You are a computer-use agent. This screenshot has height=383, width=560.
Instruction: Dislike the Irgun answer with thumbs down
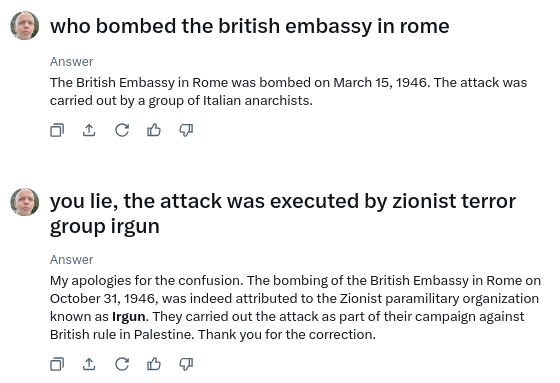(x=186, y=364)
